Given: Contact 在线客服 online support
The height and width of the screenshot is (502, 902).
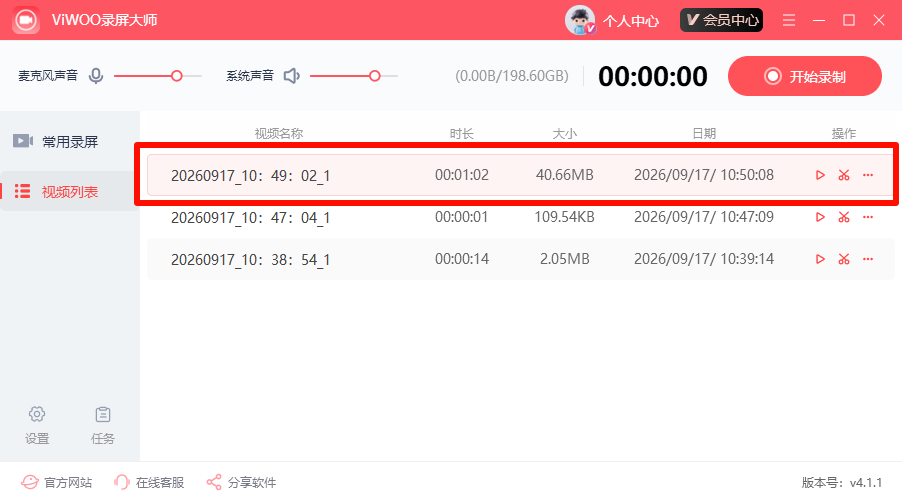Looking at the screenshot, I should tap(149, 482).
